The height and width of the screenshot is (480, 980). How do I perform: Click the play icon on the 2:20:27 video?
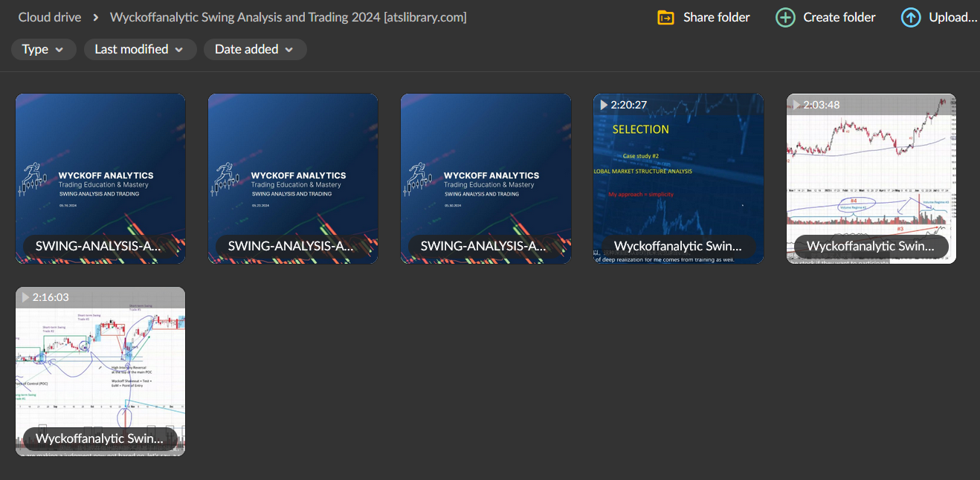[604, 105]
